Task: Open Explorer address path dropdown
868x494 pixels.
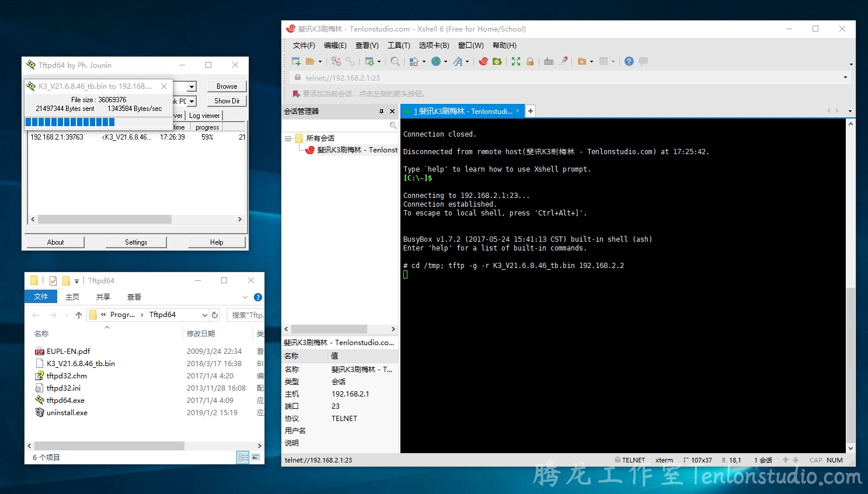Action: [x=204, y=315]
